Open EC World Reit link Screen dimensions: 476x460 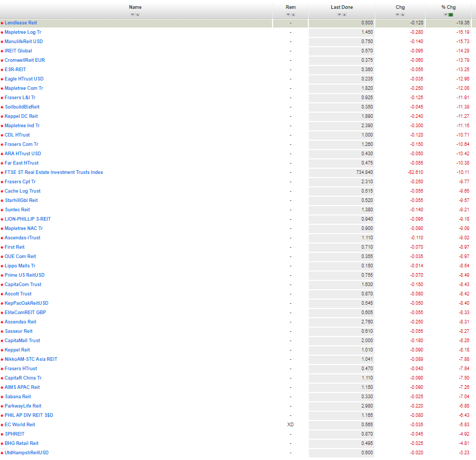20,425
